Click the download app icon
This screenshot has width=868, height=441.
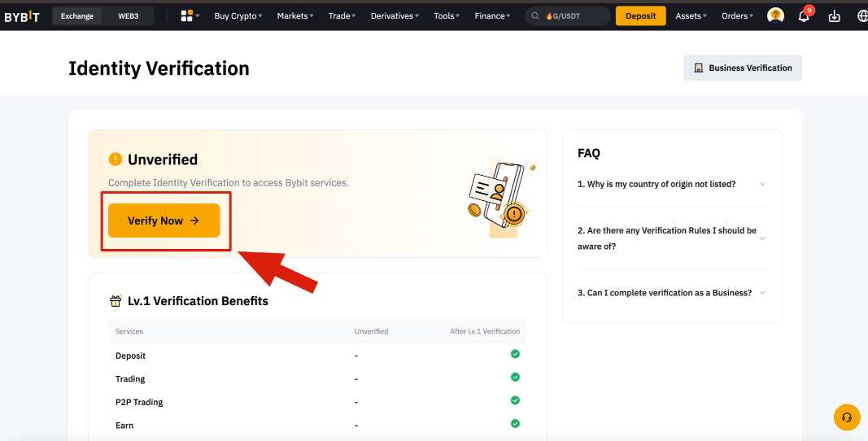tap(834, 16)
